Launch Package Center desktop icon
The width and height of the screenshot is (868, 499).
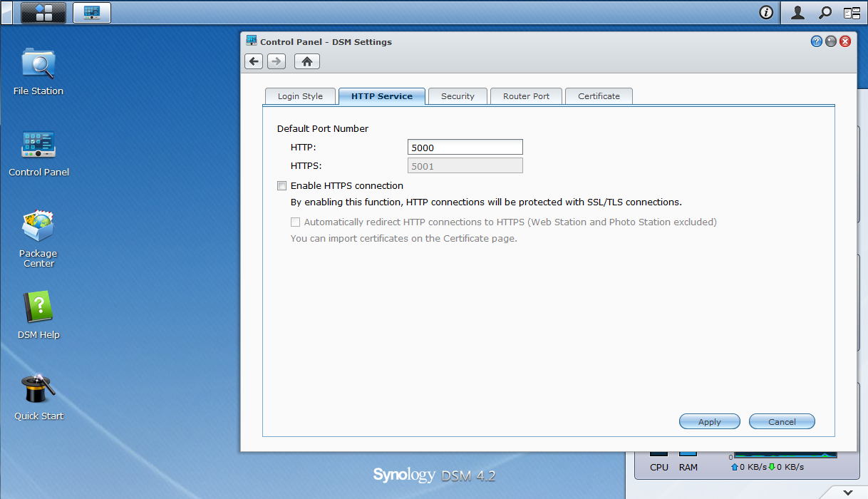[38, 239]
